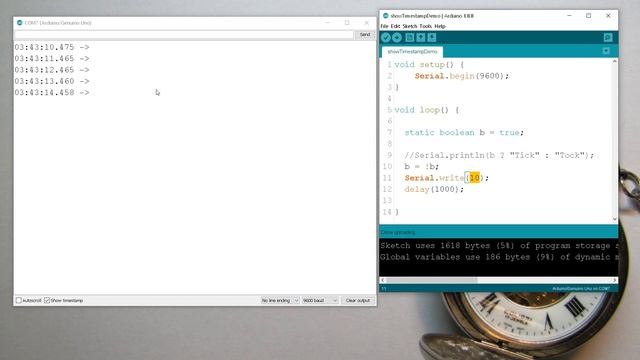Image resolution: width=640 pixels, height=360 pixels.
Task: Click Arduino logo in IDE title bar
Action: coord(385,16)
